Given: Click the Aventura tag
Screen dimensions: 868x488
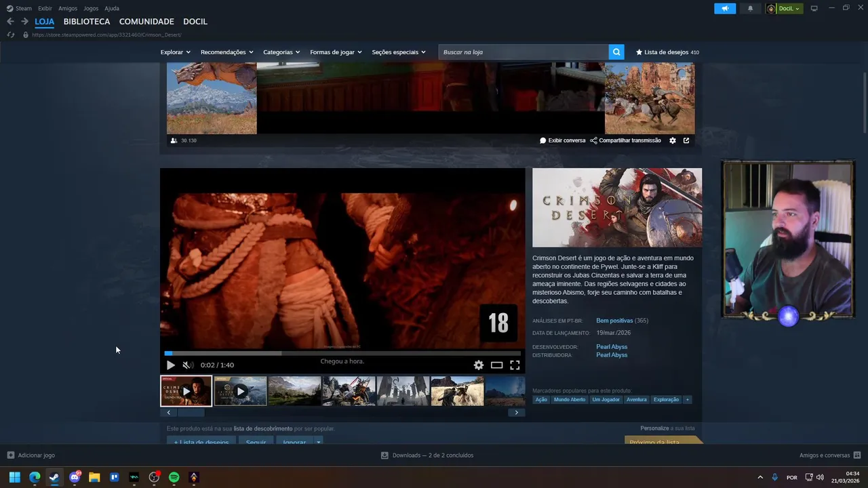Looking at the screenshot, I should tap(637, 400).
